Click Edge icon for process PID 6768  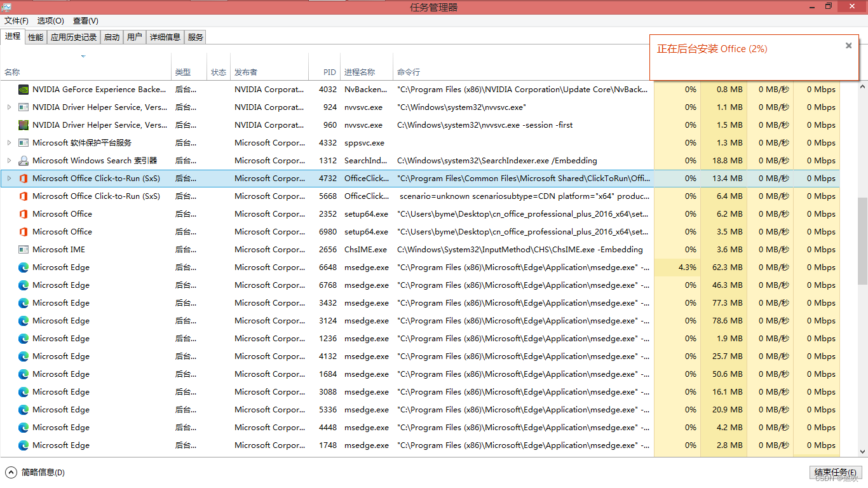[24, 285]
